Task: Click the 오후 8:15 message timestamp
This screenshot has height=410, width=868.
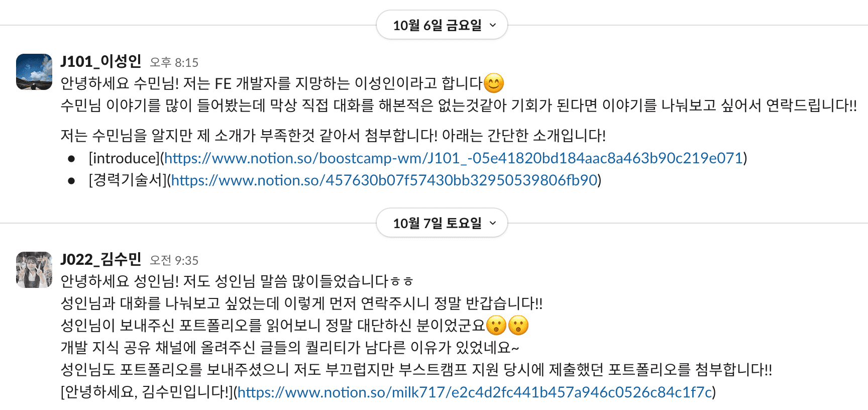Action: point(174,62)
